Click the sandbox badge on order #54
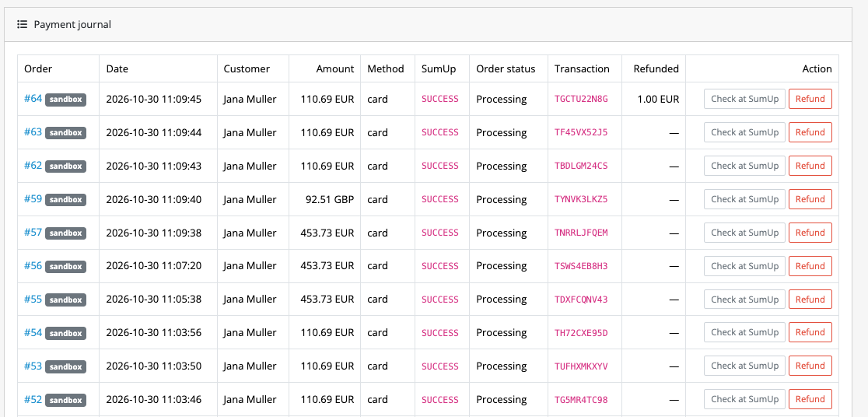Screen dimensions: 868x417 click(66, 334)
